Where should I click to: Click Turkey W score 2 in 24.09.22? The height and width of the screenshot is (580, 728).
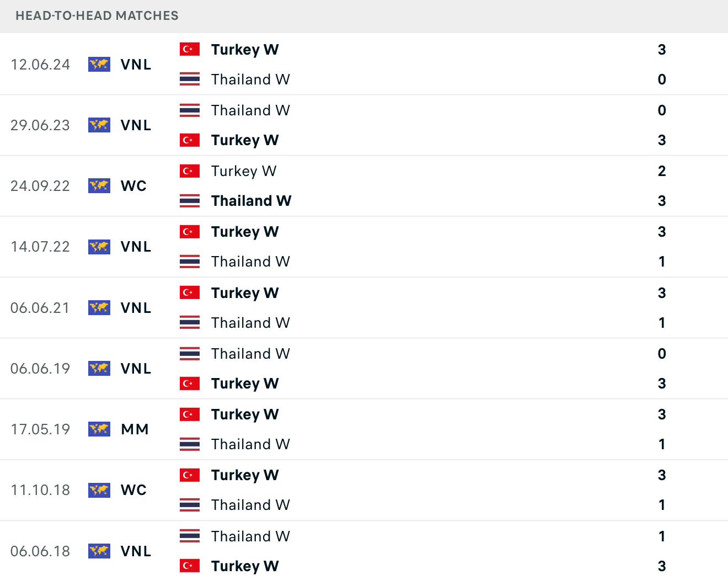662,171
